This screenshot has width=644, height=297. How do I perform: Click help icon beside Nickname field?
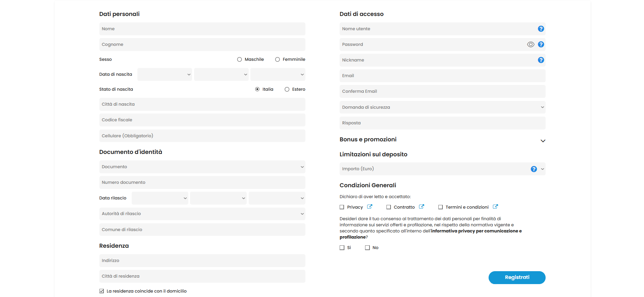(x=541, y=60)
